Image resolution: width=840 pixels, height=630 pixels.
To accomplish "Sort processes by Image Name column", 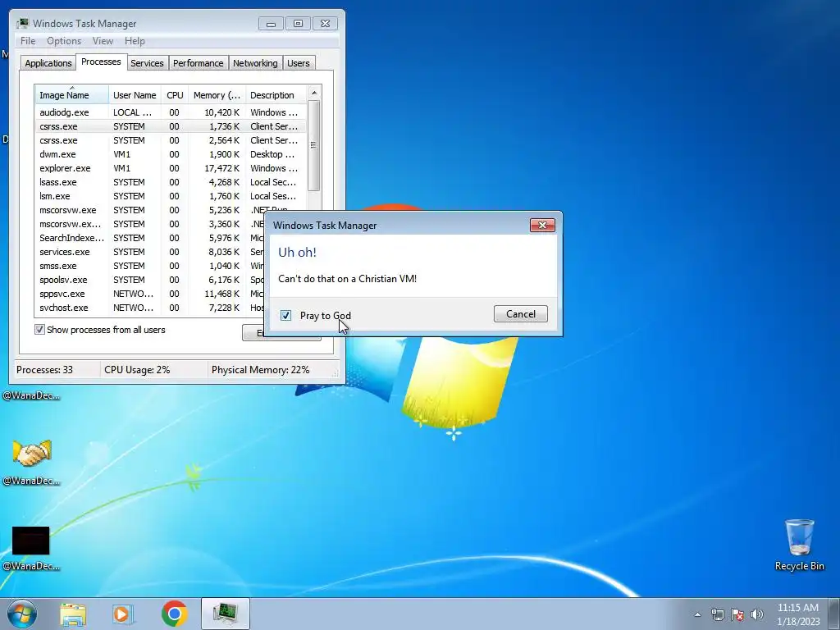I will click(x=72, y=95).
